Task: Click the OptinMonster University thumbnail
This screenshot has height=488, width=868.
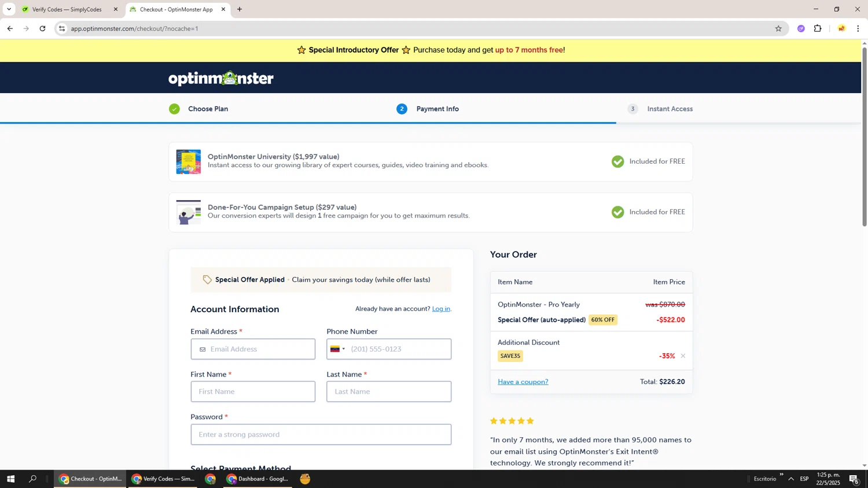Action: click(x=189, y=162)
